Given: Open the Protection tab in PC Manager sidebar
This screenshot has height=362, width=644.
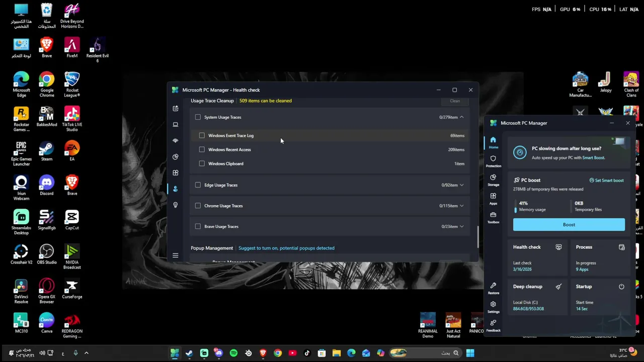Looking at the screenshot, I should pyautogui.click(x=493, y=161).
